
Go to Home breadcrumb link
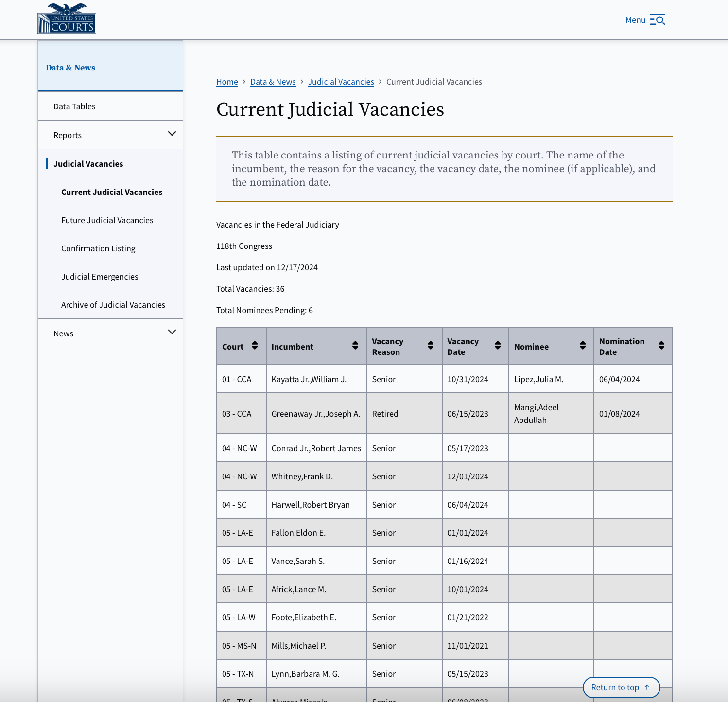point(227,82)
